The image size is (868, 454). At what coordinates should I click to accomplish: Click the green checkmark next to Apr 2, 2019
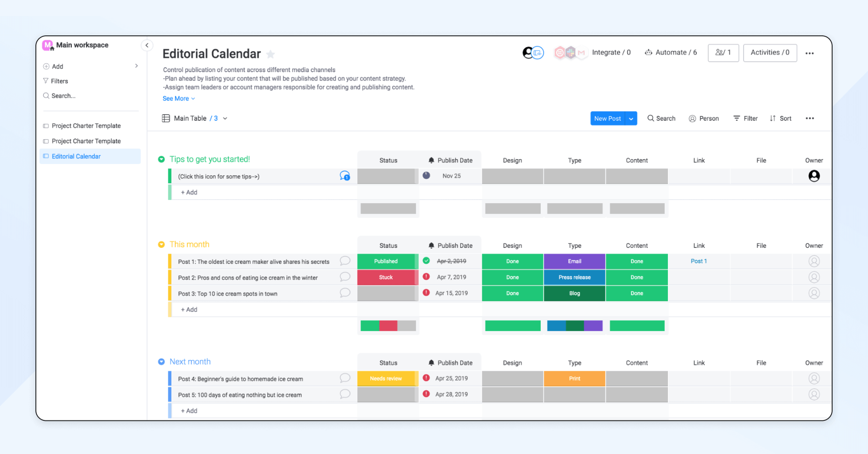[x=426, y=261]
